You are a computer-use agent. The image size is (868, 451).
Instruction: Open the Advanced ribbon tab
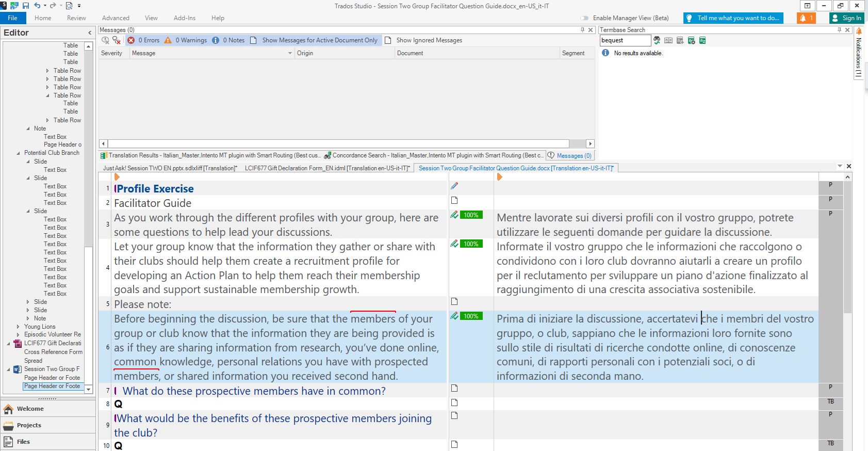[x=116, y=18]
